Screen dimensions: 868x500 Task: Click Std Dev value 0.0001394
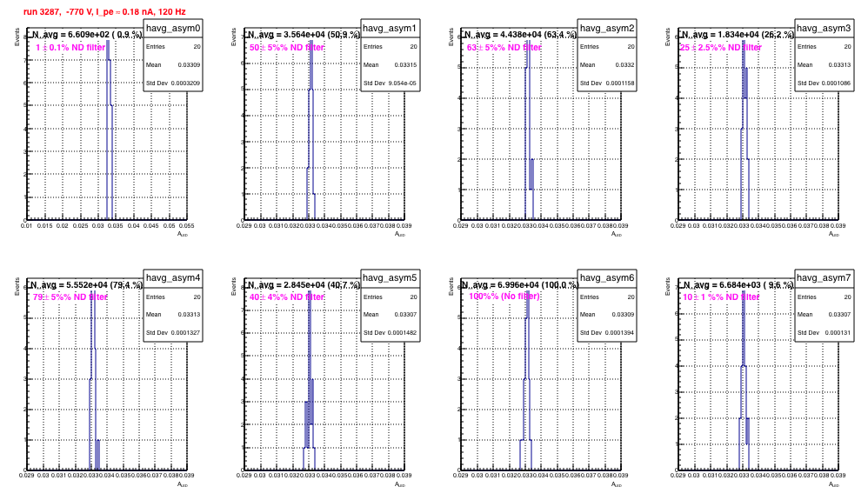tap(619, 333)
